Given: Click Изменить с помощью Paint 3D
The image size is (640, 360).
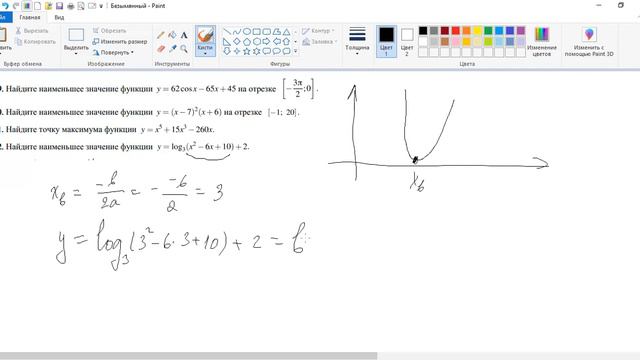Looking at the screenshot, I should [589, 41].
